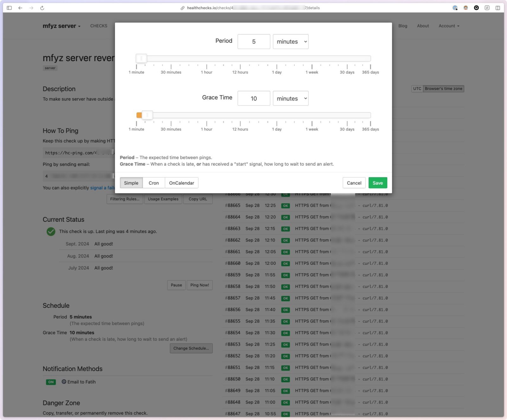507x420 pixels.
Task: Click the link icon in the address bar
Action: [183, 8]
